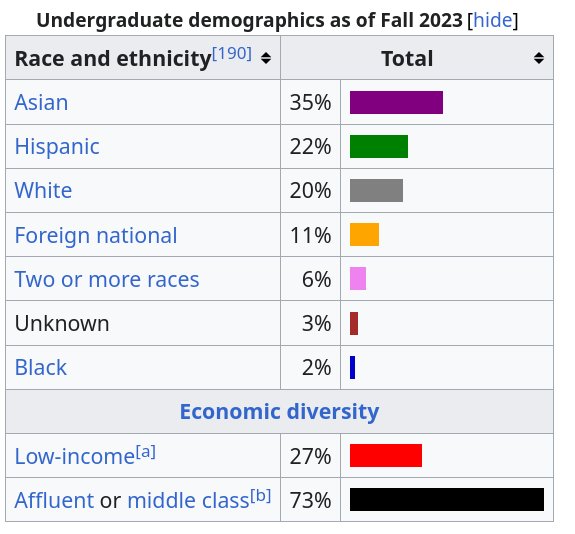
Task: Hide the demographics table
Action: tap(493, 20)
